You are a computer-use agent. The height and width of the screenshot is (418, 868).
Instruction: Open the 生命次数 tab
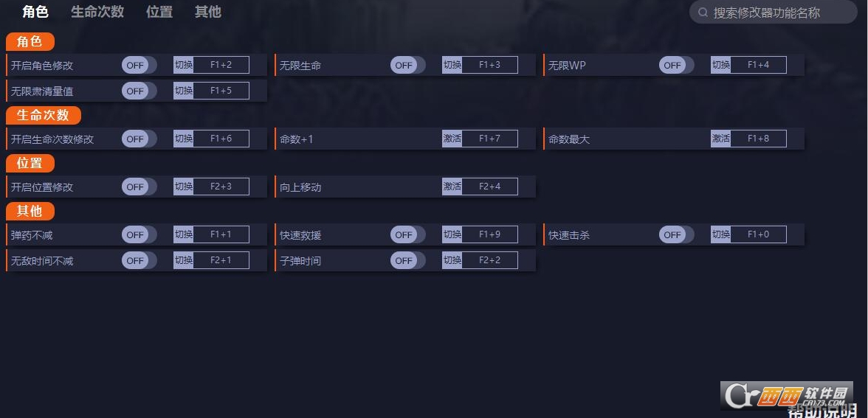tap(97, 12)
